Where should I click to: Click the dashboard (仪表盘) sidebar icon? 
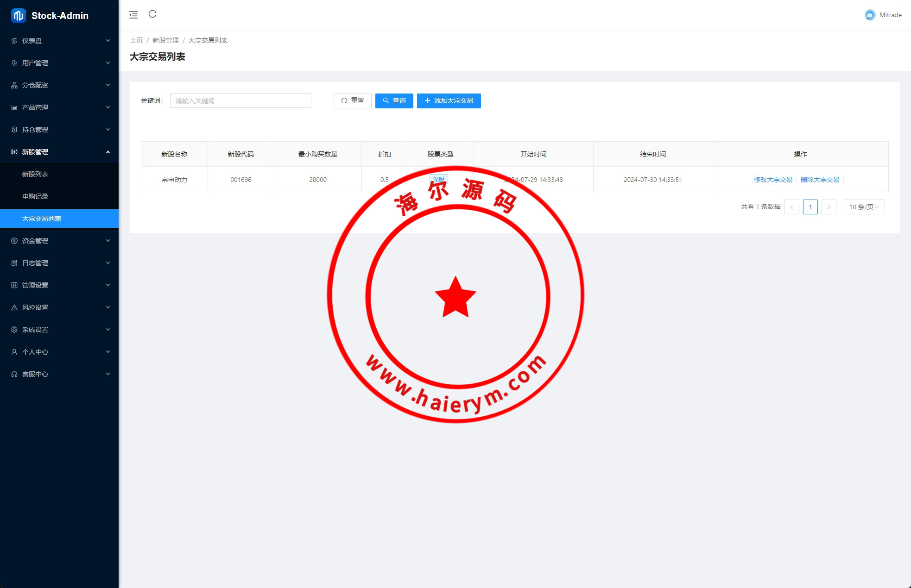[14, 41]
